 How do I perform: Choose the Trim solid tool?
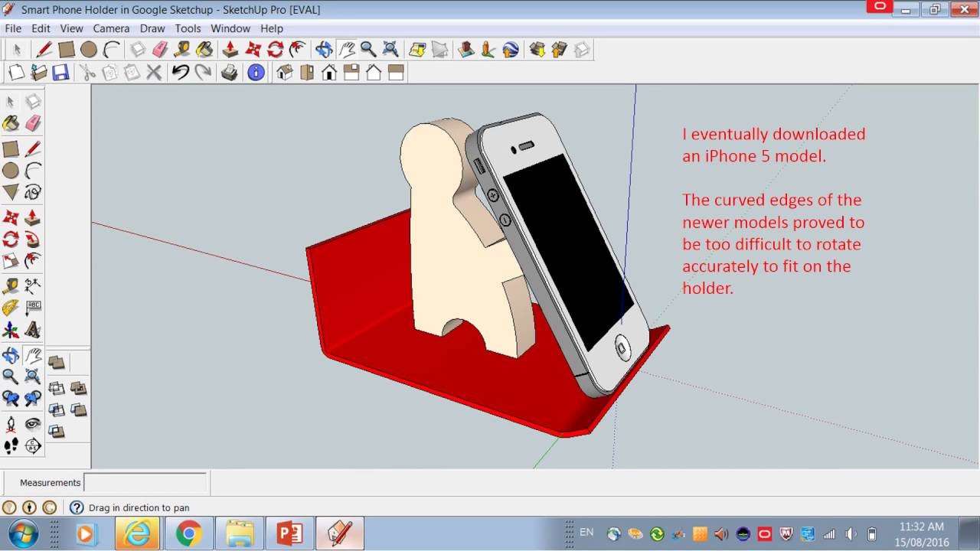coord(78,410)
